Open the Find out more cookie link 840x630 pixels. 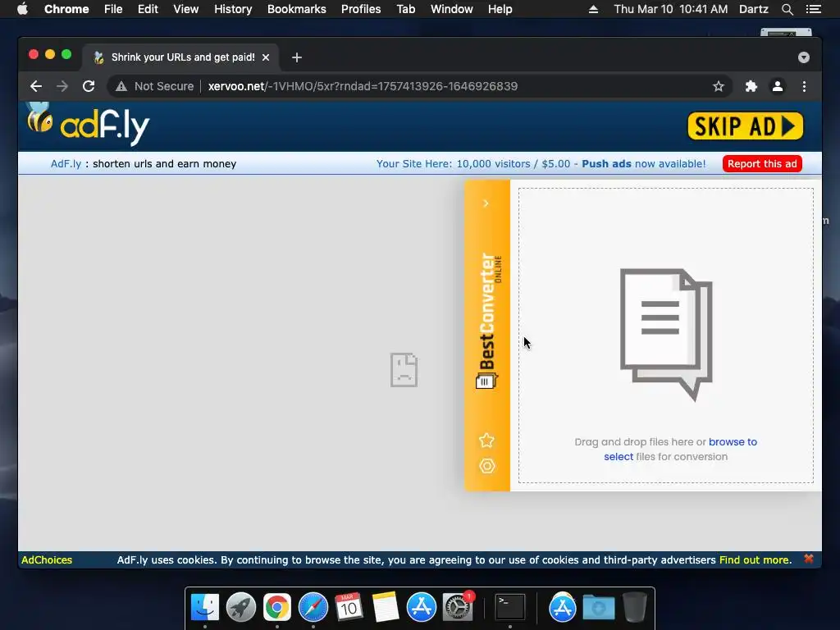click(x=755, y=559)
